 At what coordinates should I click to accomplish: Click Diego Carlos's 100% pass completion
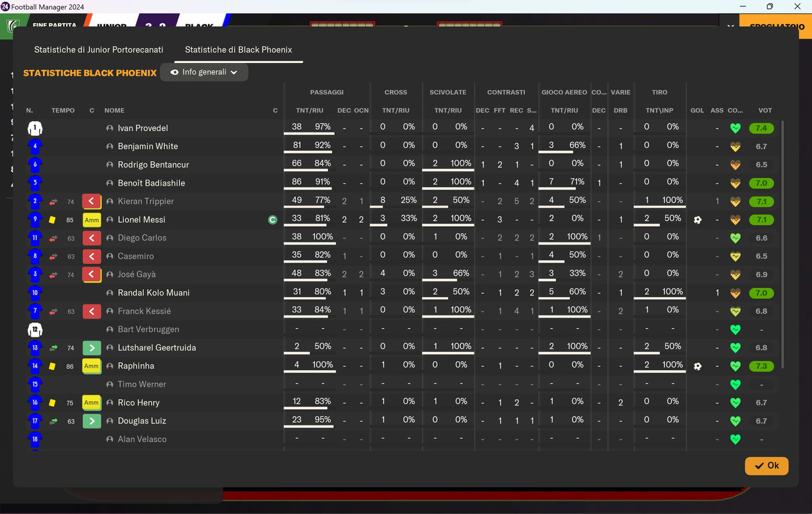322,236
